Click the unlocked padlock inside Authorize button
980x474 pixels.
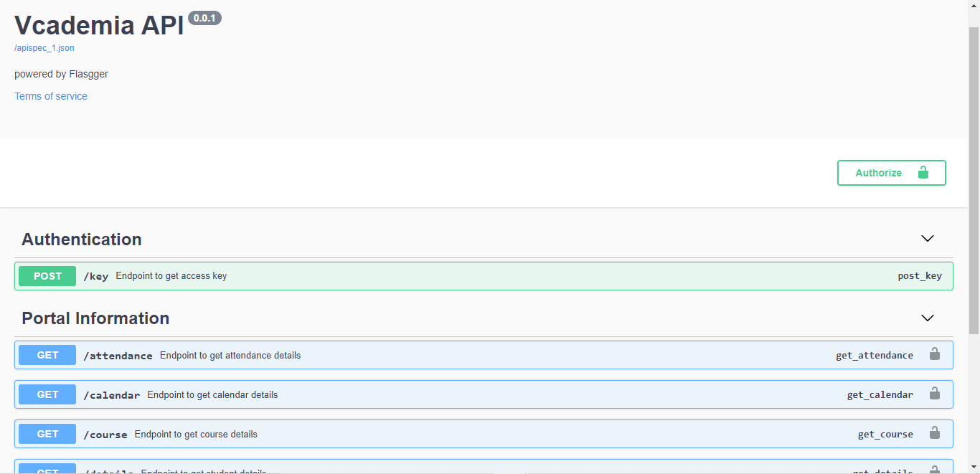[x=923, y=172]
